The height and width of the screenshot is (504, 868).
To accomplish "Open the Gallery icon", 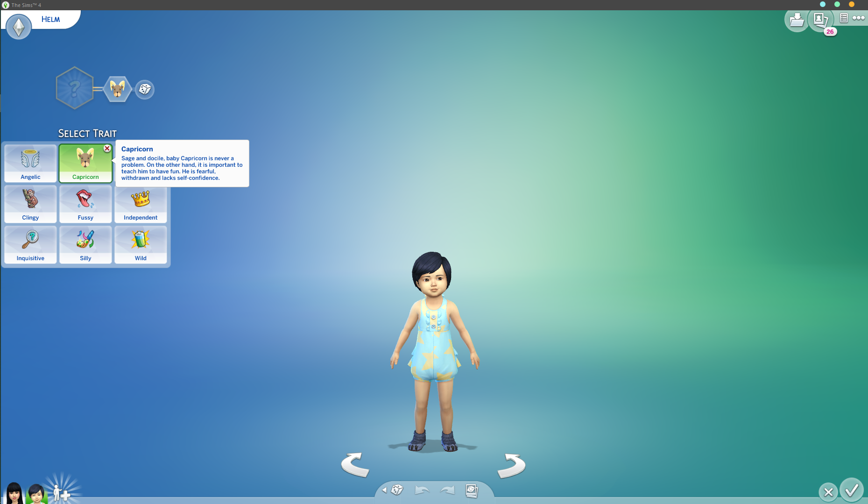I will [x=820, y=20].
